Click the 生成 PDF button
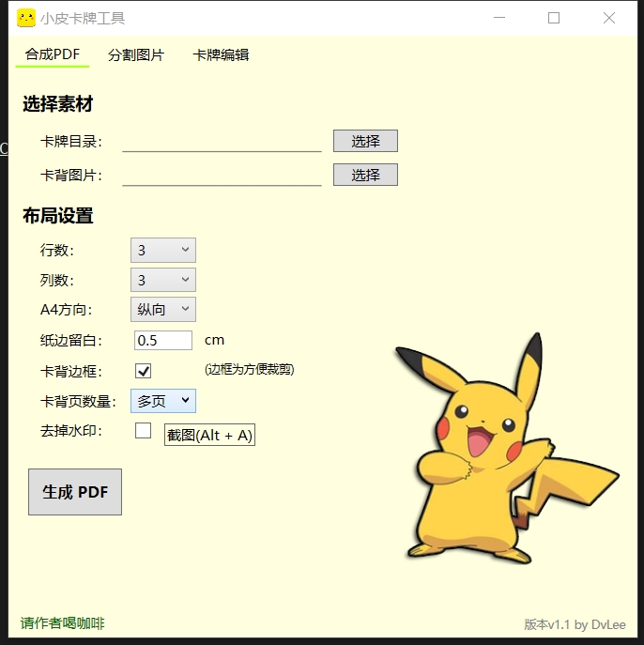 75,492
